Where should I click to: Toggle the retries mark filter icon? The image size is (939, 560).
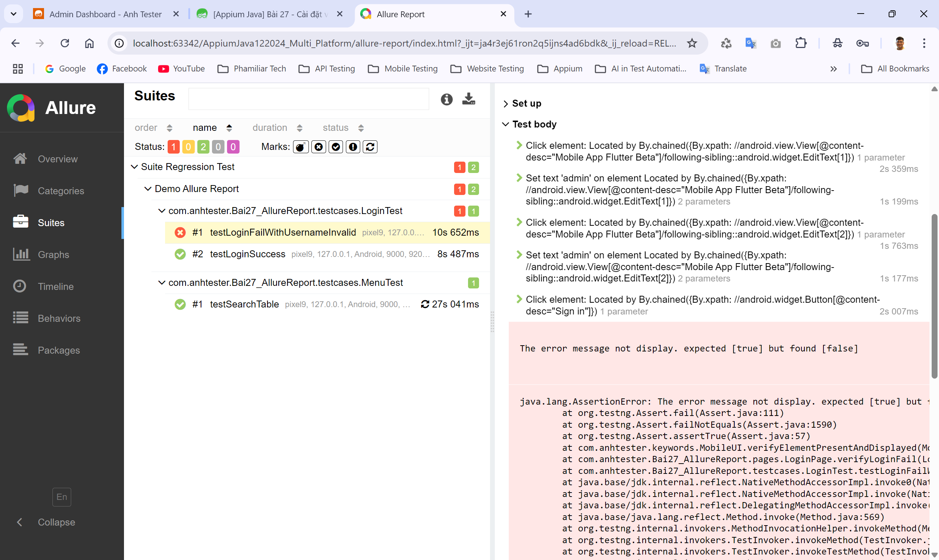(370, 147)
